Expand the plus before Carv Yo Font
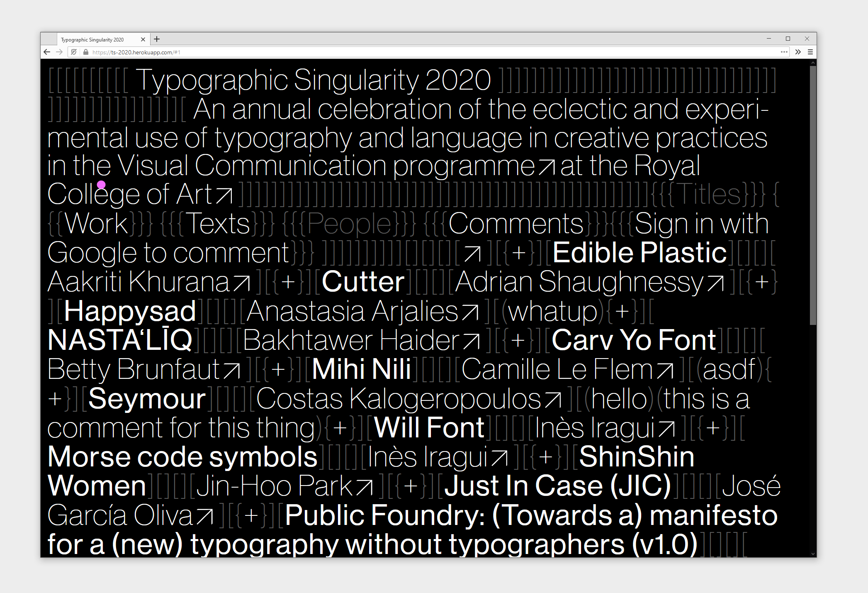Screen dimensions: 868x593 518,340
